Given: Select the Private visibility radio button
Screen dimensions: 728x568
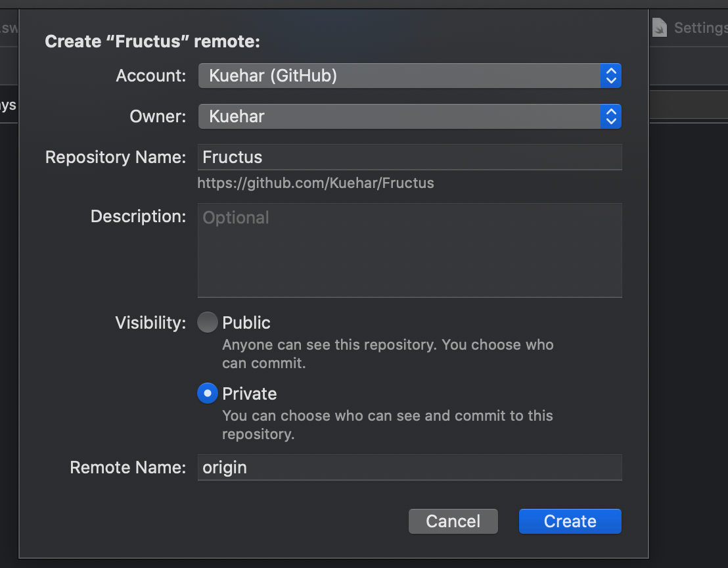Looking at the screenshot, I should coord(208,393).
